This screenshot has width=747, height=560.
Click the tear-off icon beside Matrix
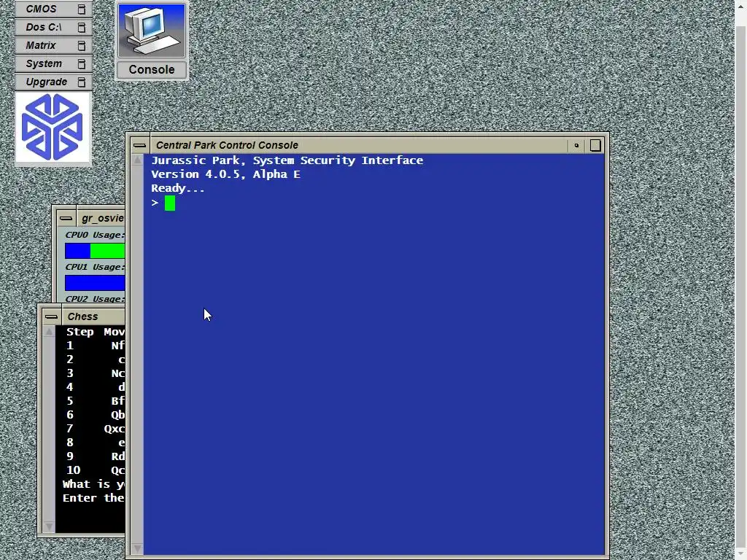tap(82, 45)
